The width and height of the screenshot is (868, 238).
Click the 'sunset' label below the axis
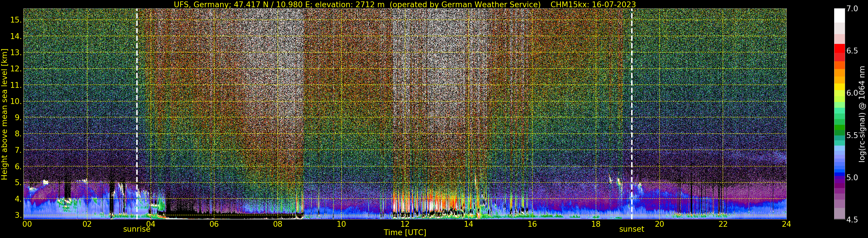(x=631, y=229)
